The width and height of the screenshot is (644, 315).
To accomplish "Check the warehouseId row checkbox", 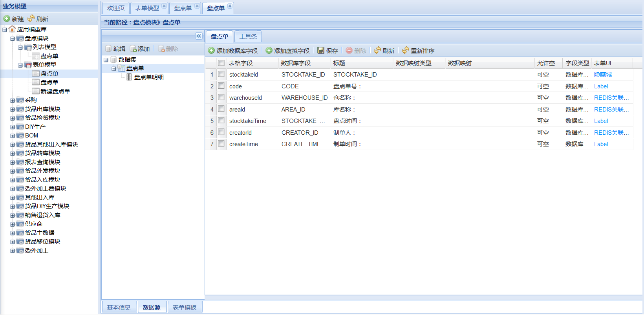I will [x=221, y=97].
